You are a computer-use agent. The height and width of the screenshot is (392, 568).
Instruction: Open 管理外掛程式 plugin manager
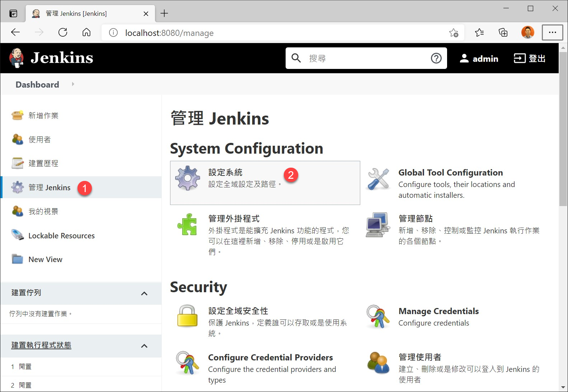(x=234, y=218)
